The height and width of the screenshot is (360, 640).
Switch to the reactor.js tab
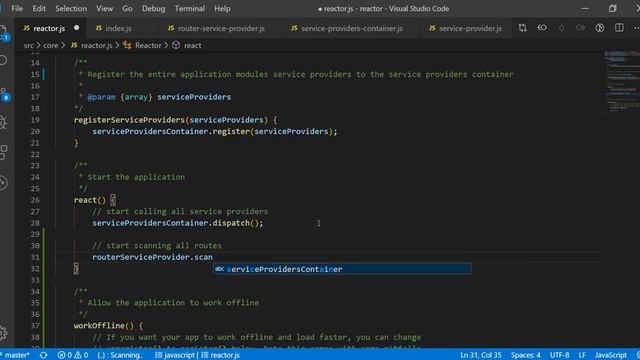(49, 28)
